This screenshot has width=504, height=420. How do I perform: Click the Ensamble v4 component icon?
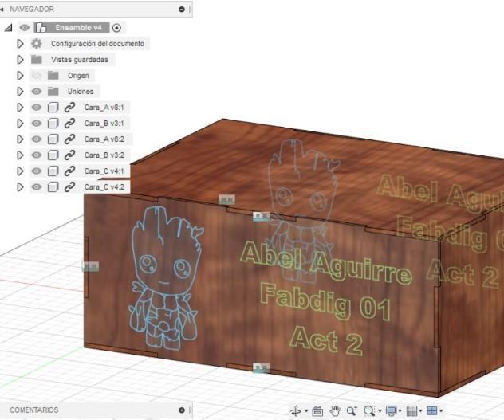pyautogui.click(x=41, y=28)
